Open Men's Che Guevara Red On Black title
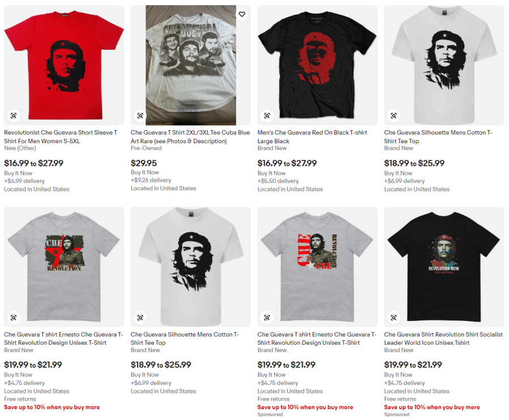Viewport: 509px width, 420px height. coord(313,136)
